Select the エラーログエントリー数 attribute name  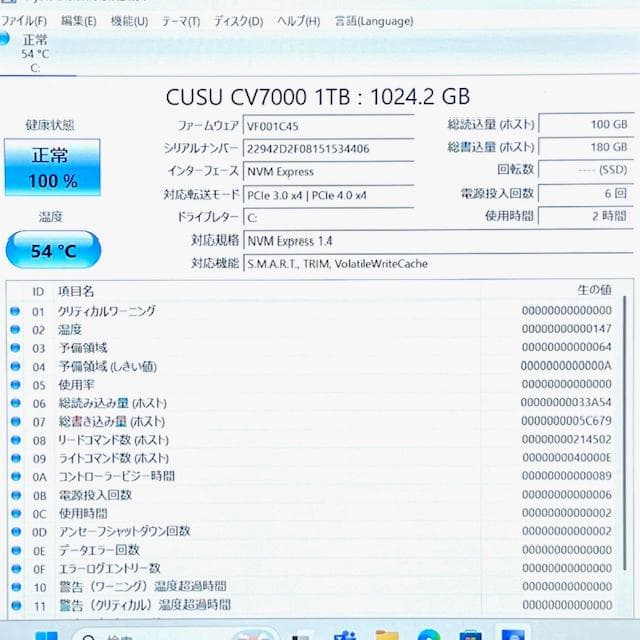[110, 568]
